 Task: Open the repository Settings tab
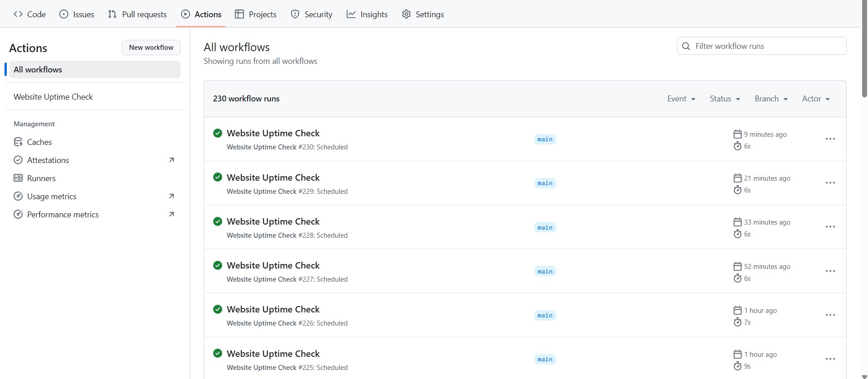tap(423, 14)
